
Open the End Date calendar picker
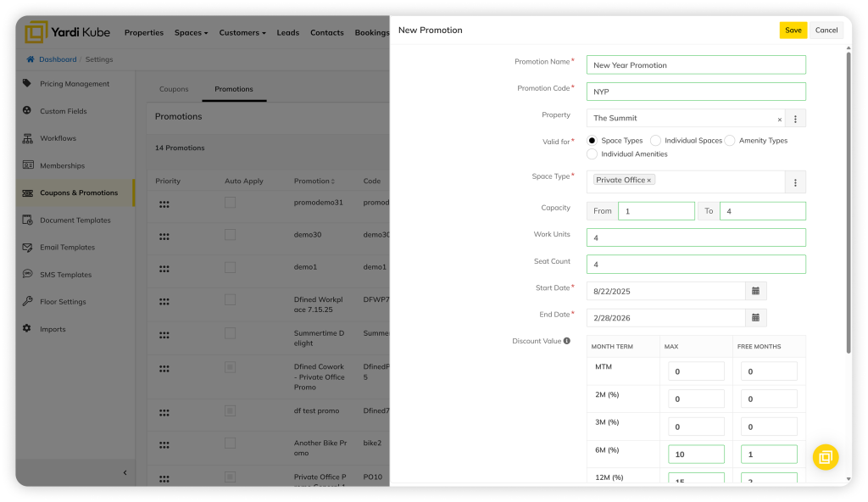click(x=755, y=318)
